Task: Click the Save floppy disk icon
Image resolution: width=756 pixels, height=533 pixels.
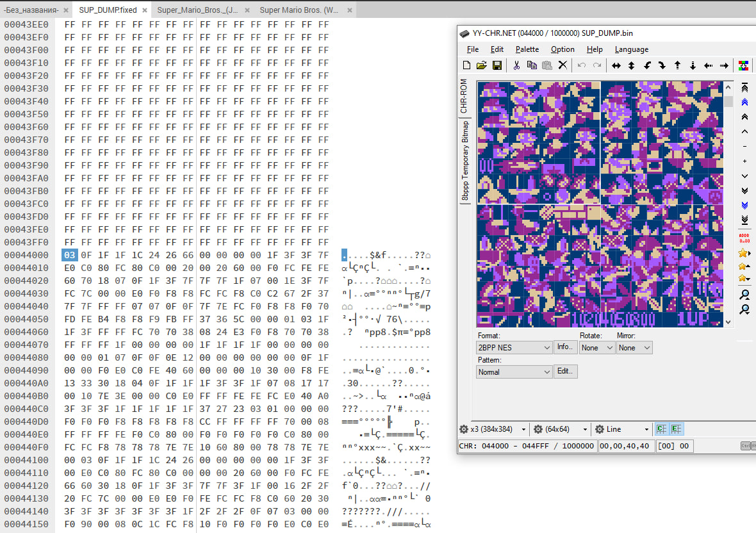Action: pos(497,65)
